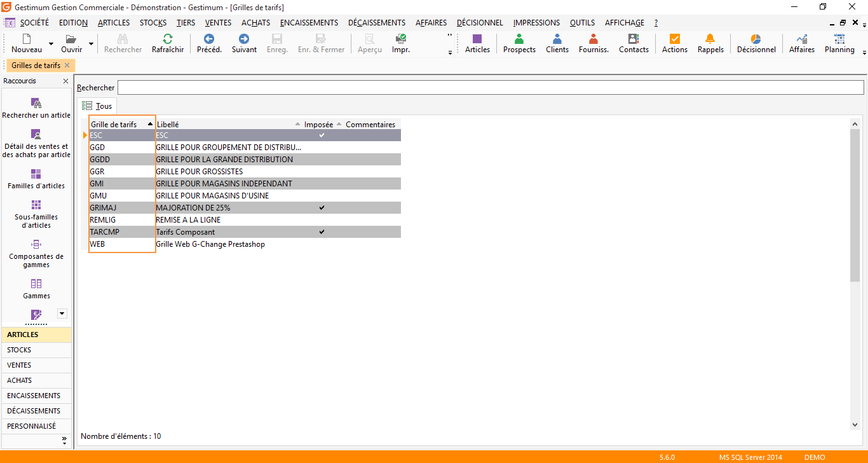Sort by Imposée column header
Screen dimensions: 868x463
click(323, 125)
